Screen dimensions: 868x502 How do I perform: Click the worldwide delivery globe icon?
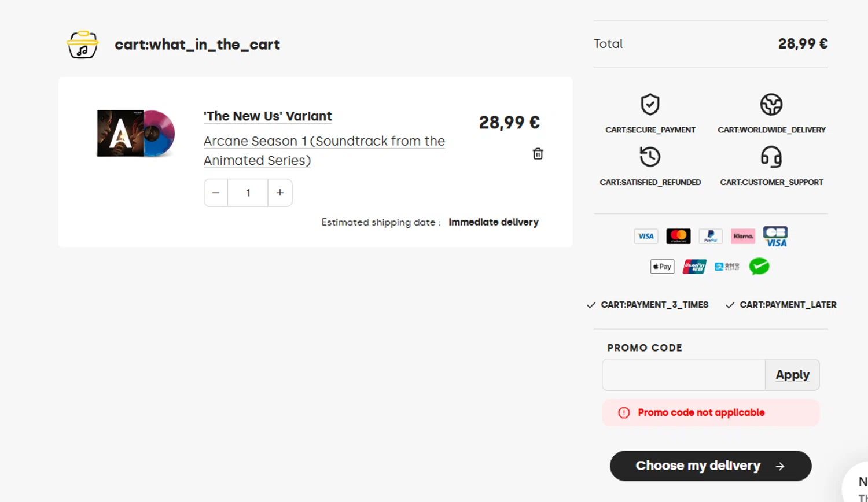tap(771, 105)
